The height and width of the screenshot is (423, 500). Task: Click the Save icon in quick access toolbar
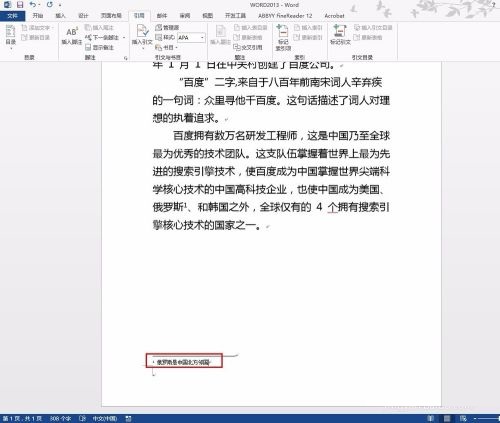pyautogui.click(x=20, y=5)
